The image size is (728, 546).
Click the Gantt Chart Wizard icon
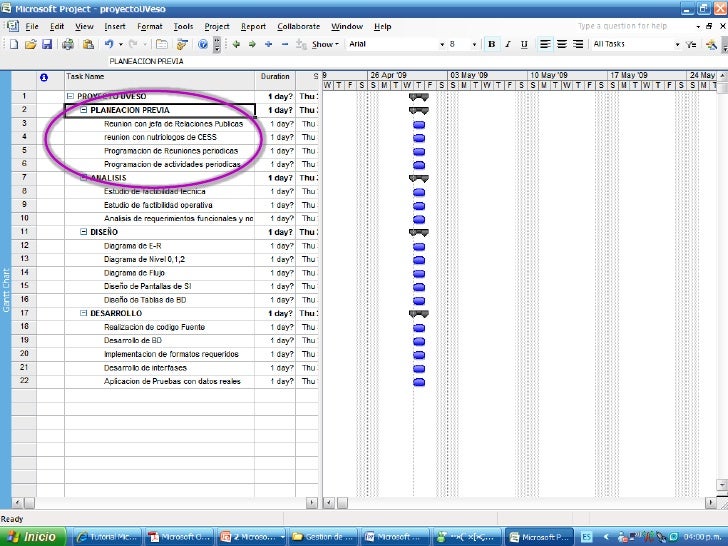[x=711, y=45]
